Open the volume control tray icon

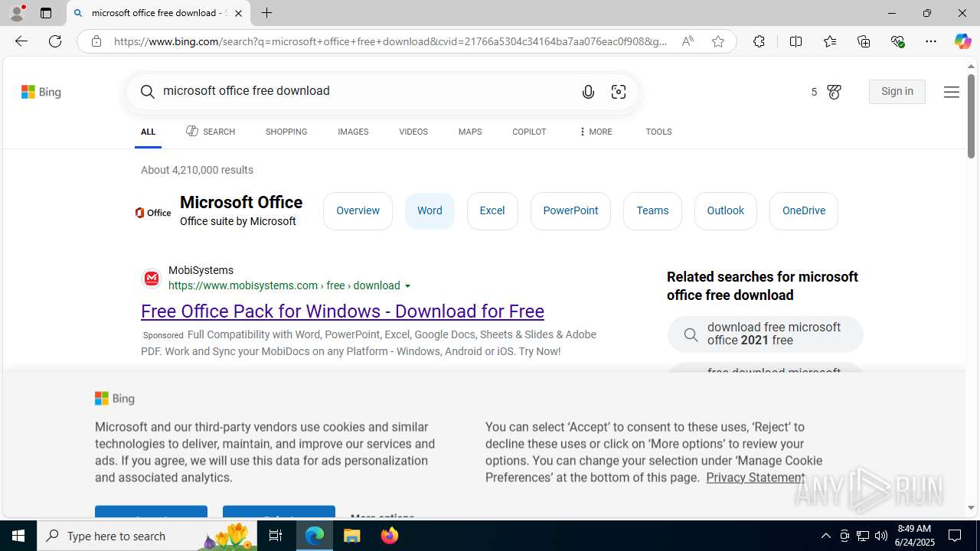pos(881,536)
